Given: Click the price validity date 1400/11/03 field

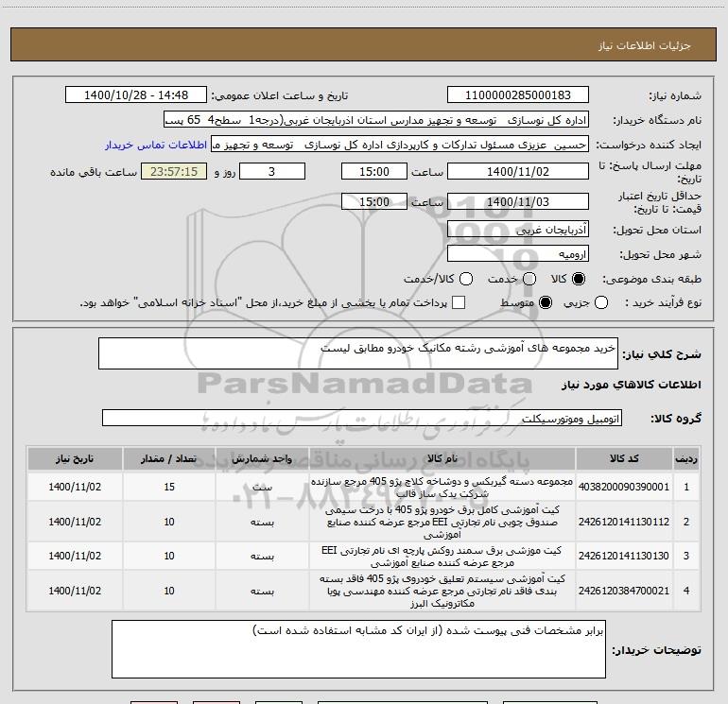Looking at the screenshot, I should tap(518, 201).
